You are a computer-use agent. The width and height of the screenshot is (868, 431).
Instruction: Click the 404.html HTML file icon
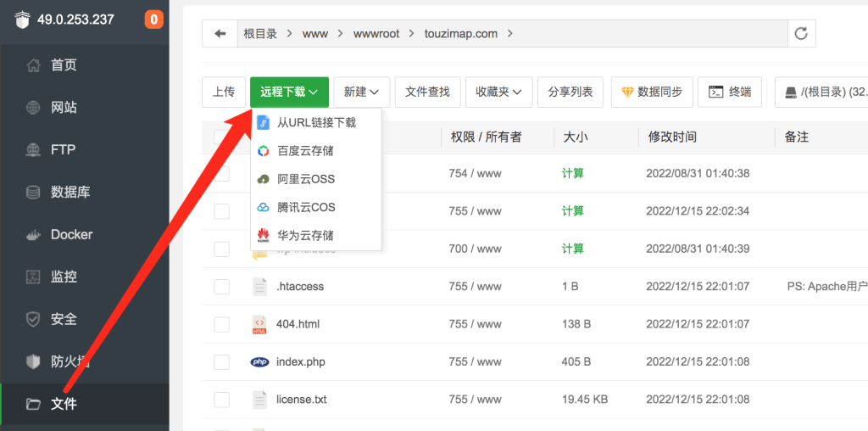259,324
